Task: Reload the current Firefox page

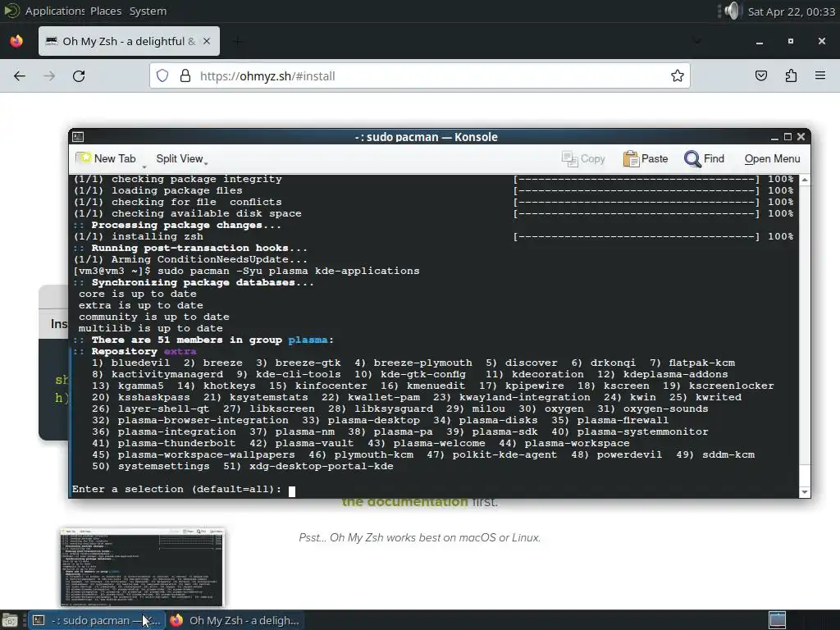Action: pyautogui.click(x=79, y=76)
